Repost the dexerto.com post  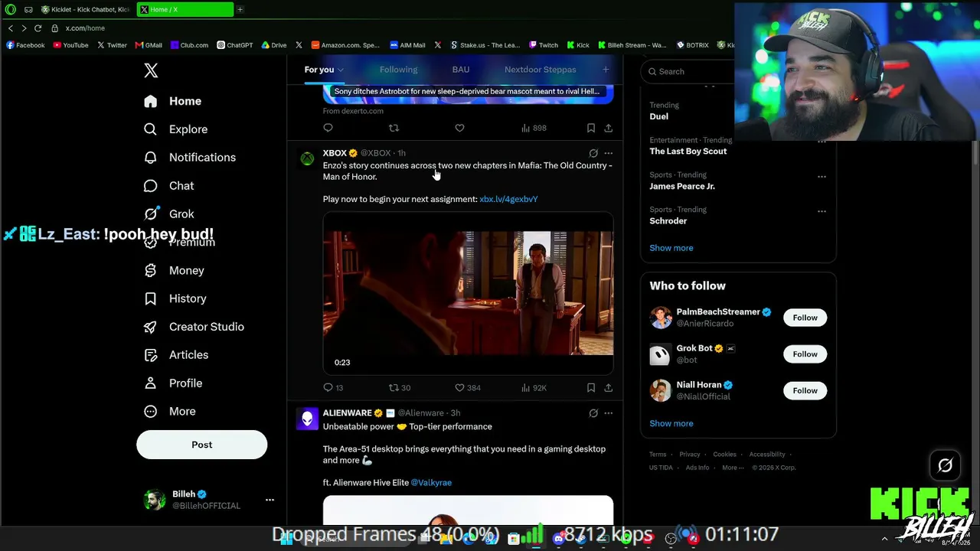(x=394, y=128)
